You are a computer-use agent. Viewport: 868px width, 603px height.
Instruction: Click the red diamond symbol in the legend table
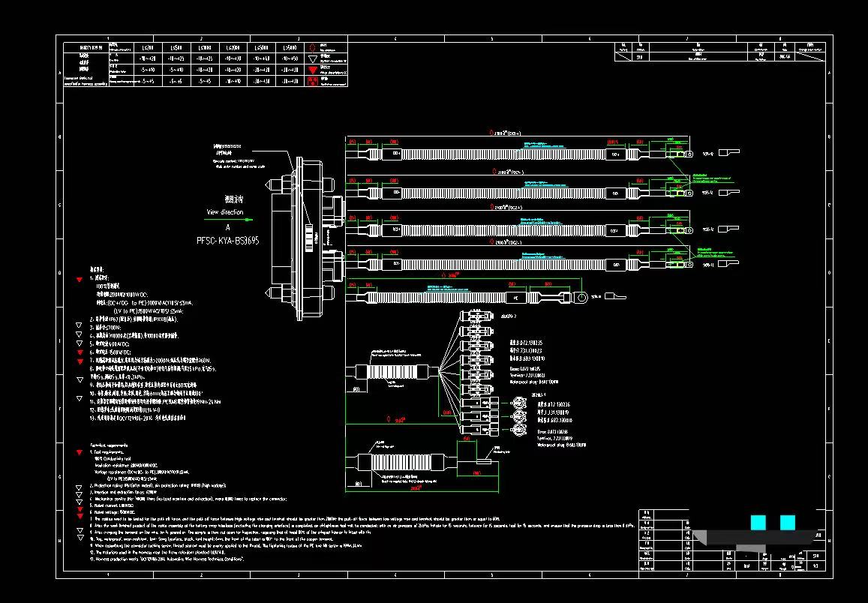click(313, 47)
